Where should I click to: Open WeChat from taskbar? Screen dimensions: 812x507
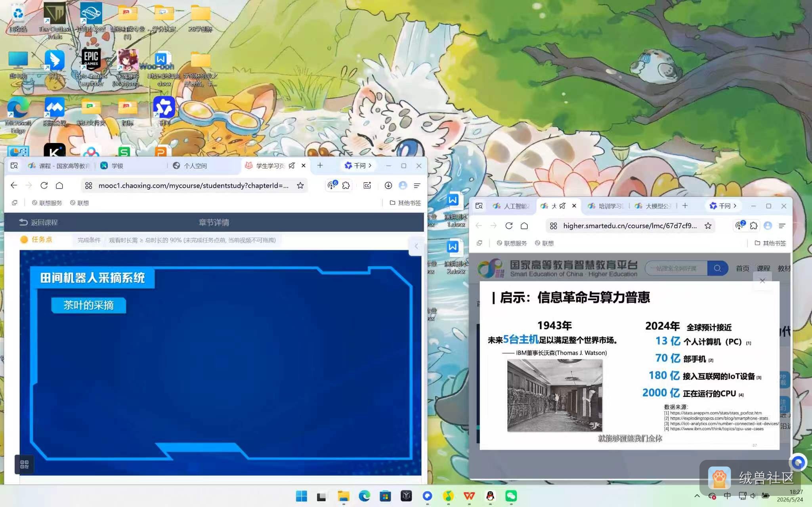[x=511, y=496]
